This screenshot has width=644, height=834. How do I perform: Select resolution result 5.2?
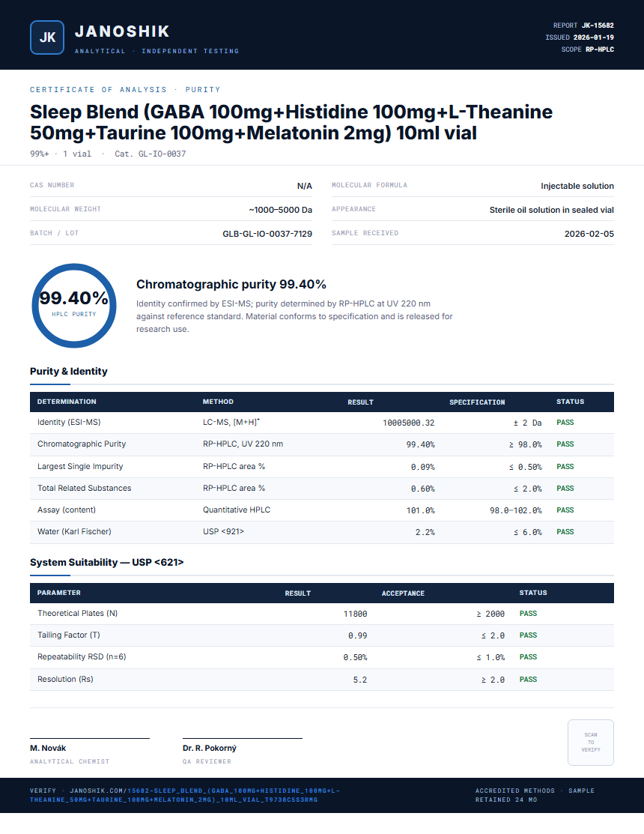tap(359, 680)
